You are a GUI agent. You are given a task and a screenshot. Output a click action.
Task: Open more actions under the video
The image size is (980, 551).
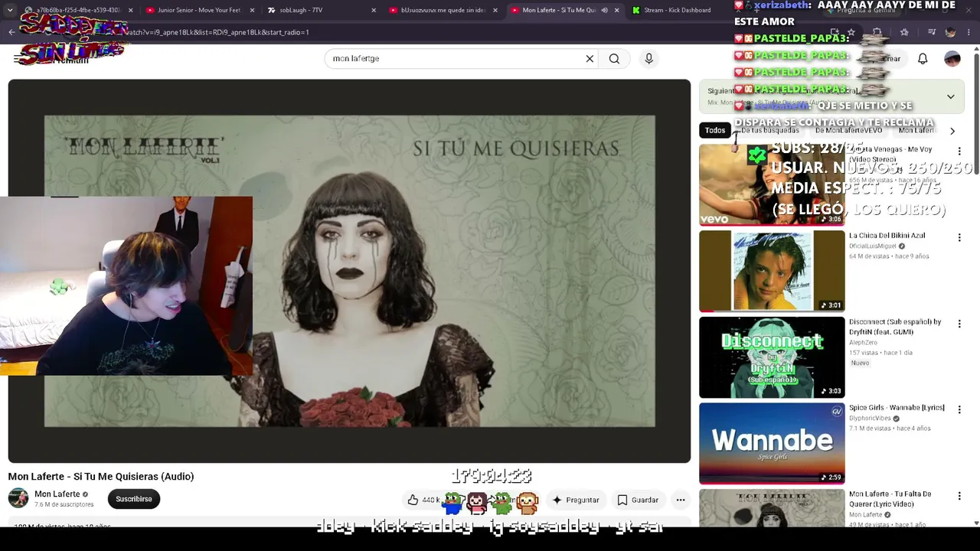[680, 500]
